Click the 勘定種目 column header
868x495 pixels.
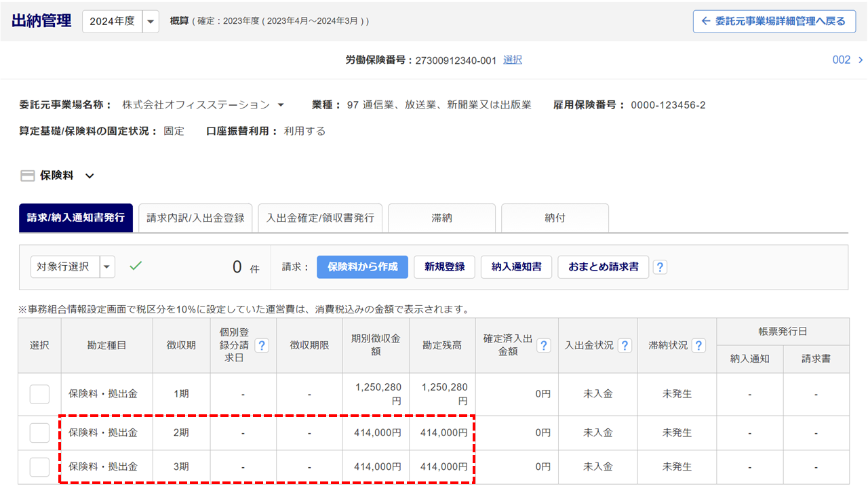coord(106,345)
